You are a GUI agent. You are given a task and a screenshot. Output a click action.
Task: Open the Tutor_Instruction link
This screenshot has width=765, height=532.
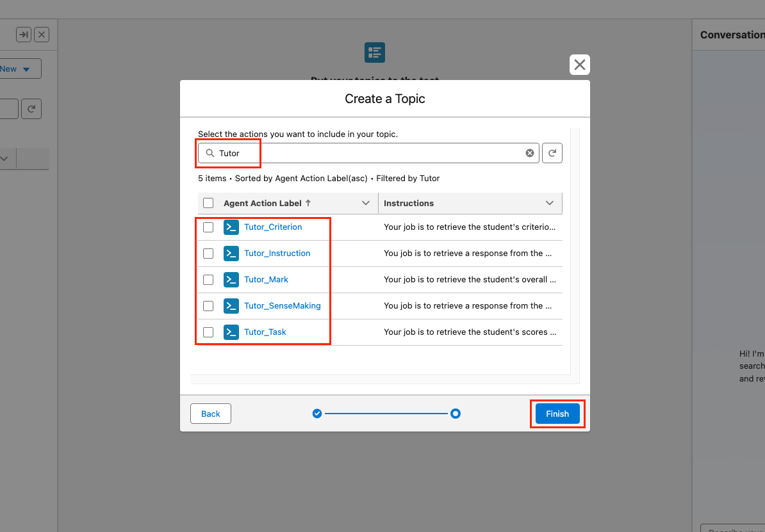[x=277, y=254]
